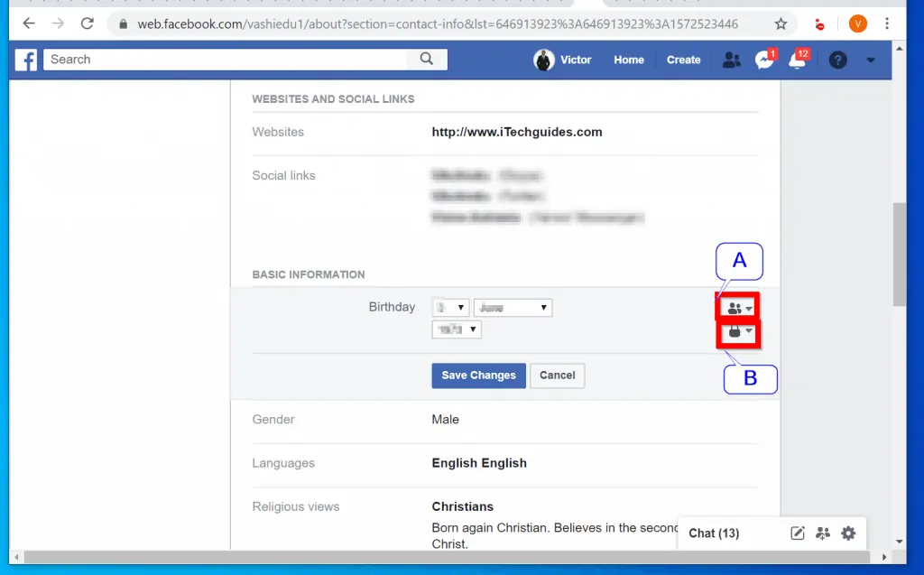Open the notifications bell icon
924x575 pixels.
798,60
